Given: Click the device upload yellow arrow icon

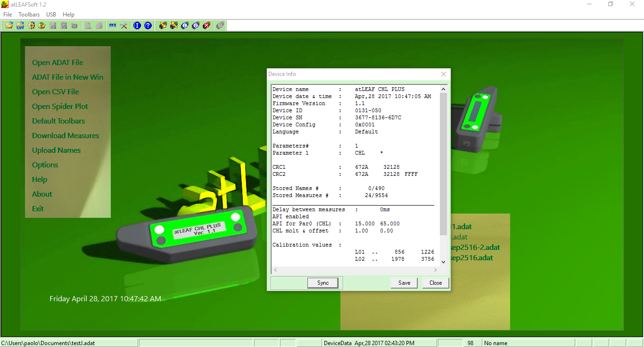Looking at the screenshot, I should (174, 25).
